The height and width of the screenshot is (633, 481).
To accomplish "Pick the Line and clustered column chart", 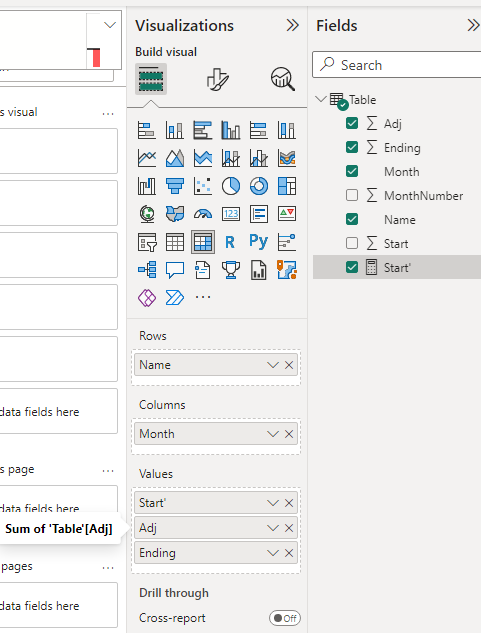I will pyautogui.click(x=258, y=158).
